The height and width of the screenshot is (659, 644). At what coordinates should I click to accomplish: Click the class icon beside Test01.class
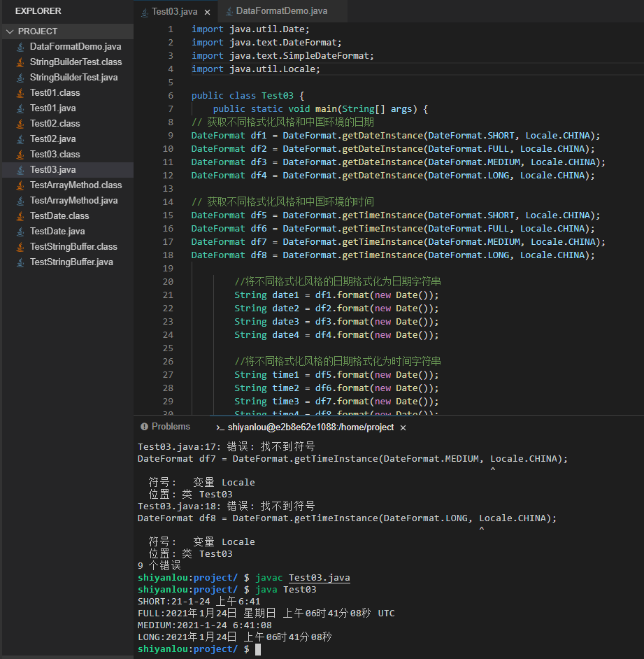pyautogui.click(x=20, y=93)
